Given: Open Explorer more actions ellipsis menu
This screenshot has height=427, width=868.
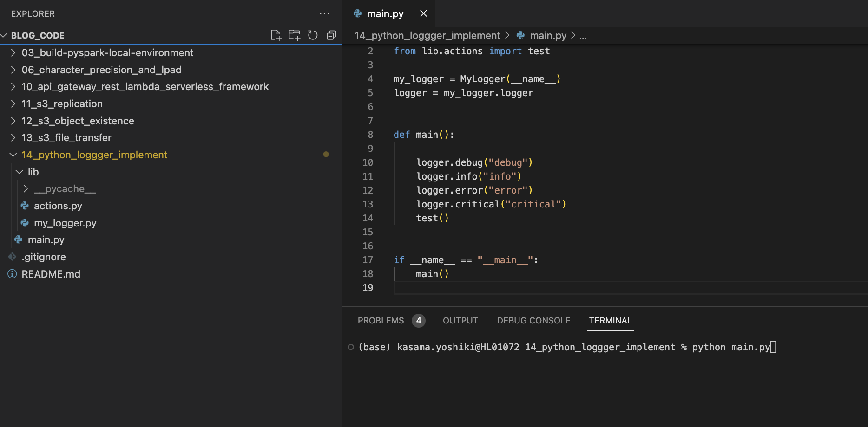Looking at the screenshot, I should pos(324,13).
